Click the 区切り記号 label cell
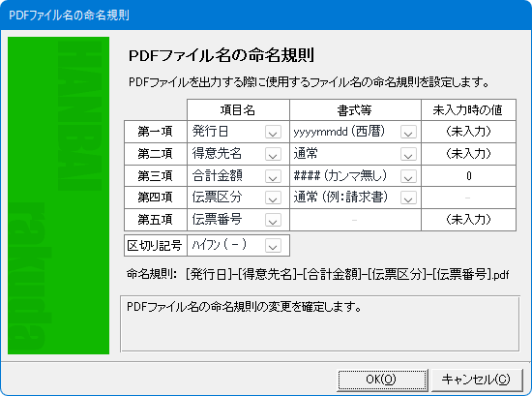Image resolution: width=532 pixels, height=396 pixels. tap(156, 245)
